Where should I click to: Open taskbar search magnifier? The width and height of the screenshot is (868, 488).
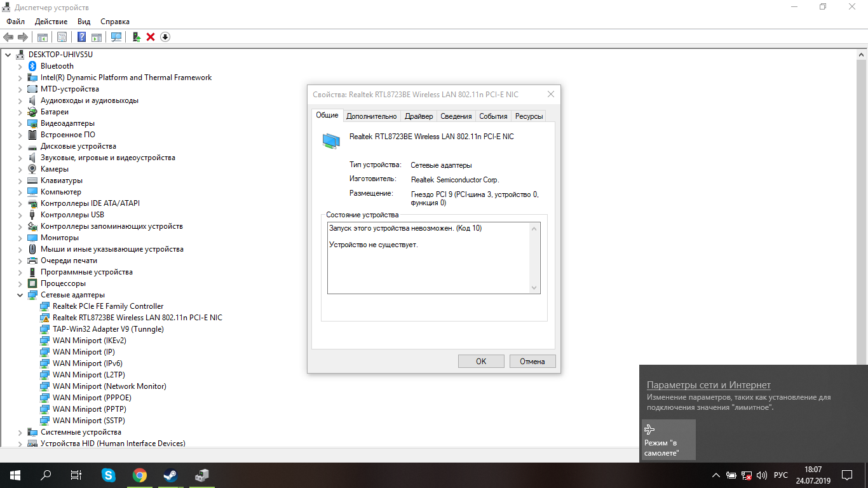(x=46, y=475)
